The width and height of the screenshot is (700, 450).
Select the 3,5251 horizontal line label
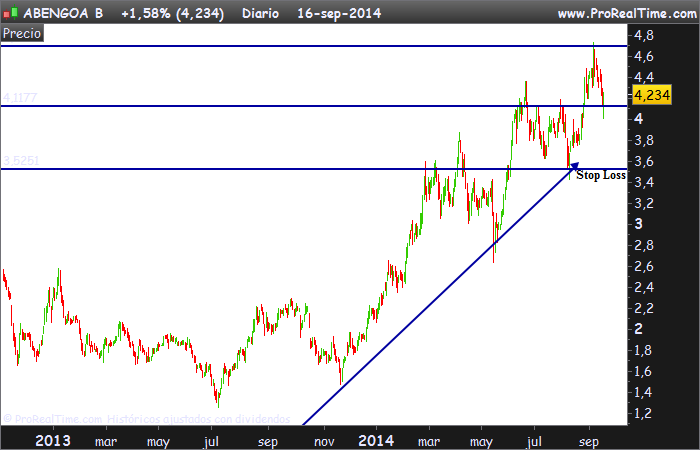(x=21, y=161)
